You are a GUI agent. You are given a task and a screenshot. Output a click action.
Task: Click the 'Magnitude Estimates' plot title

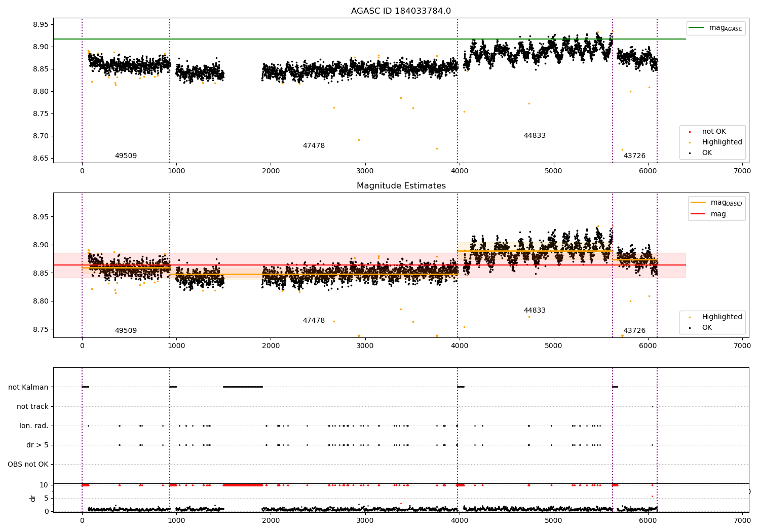pyautogui.click(x=401, y=186)
